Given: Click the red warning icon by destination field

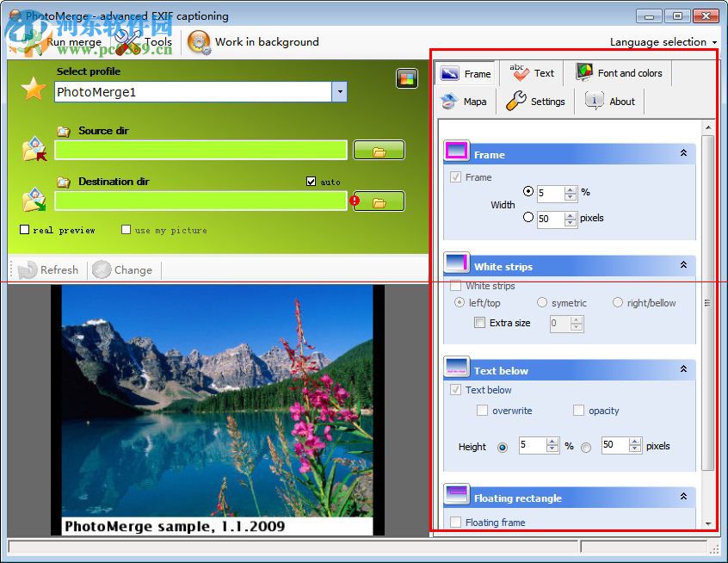Looking at the screenshot, I should coord(355,201).
